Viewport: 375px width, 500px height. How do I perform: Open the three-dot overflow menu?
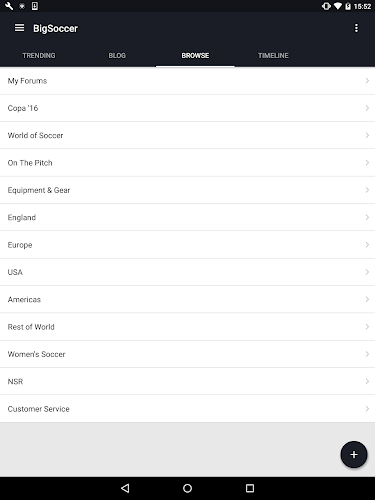click(x=356, y=28)
